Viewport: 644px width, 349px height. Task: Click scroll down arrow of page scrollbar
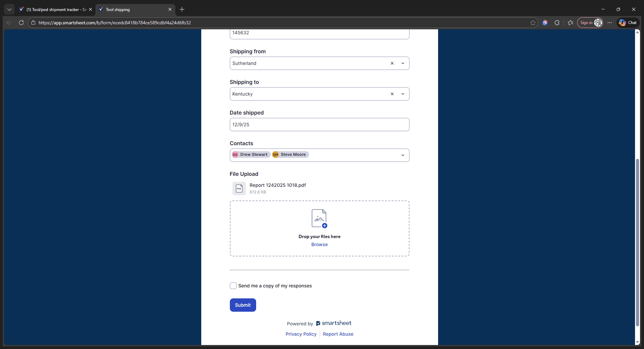[x=637, y=342]
